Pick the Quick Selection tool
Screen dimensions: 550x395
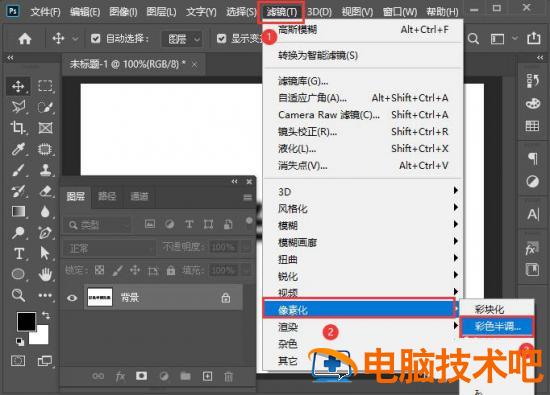click(x=45, y=107)
